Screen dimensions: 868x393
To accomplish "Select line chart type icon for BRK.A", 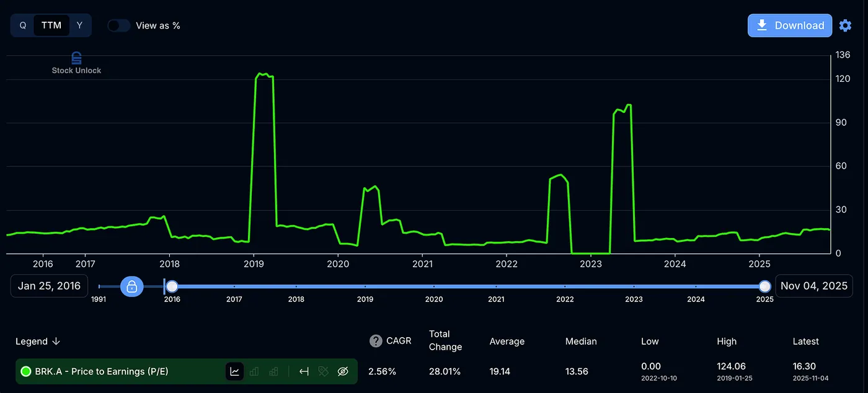I will click(x=234, y=371).
